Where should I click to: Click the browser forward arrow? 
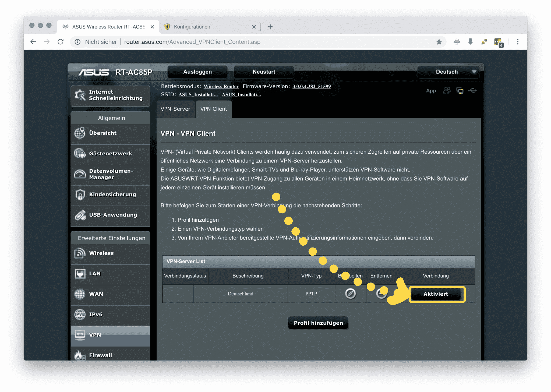point(47,42)
